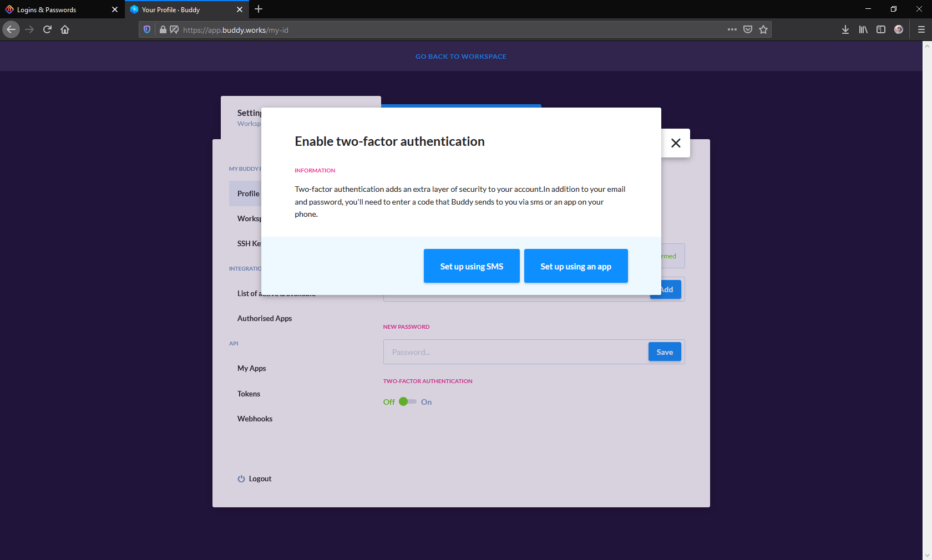The width and height of the screenshot is (932, 560).
Task: Open Webhooks section in sidebar
Action: click(255, 419)
